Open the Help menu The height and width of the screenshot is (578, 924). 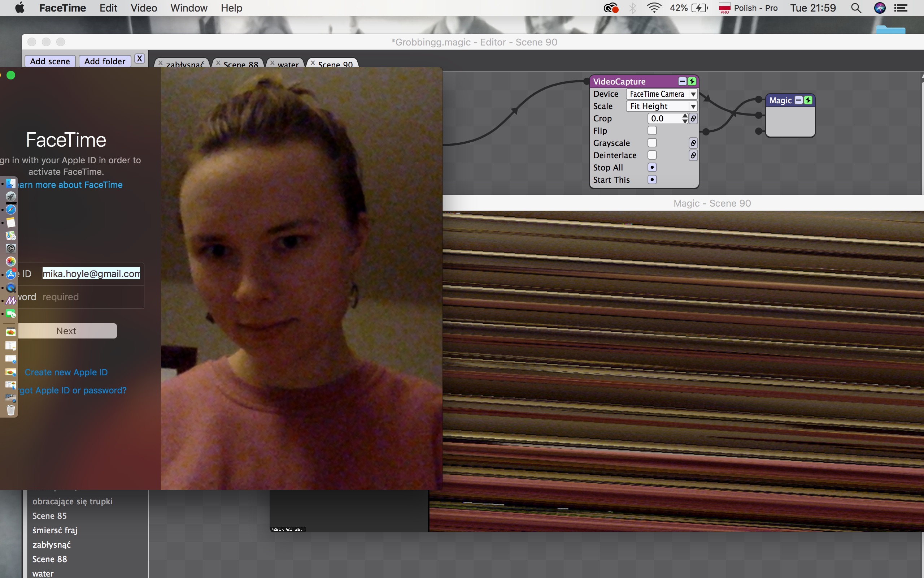[x=231, y=8]
